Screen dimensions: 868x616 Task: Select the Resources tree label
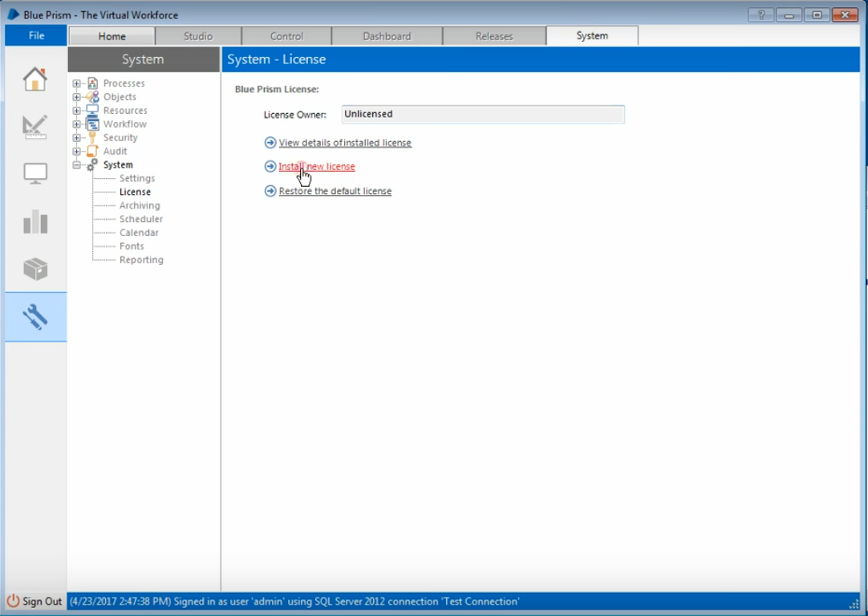pyautogui.click(x=125, y=110)
